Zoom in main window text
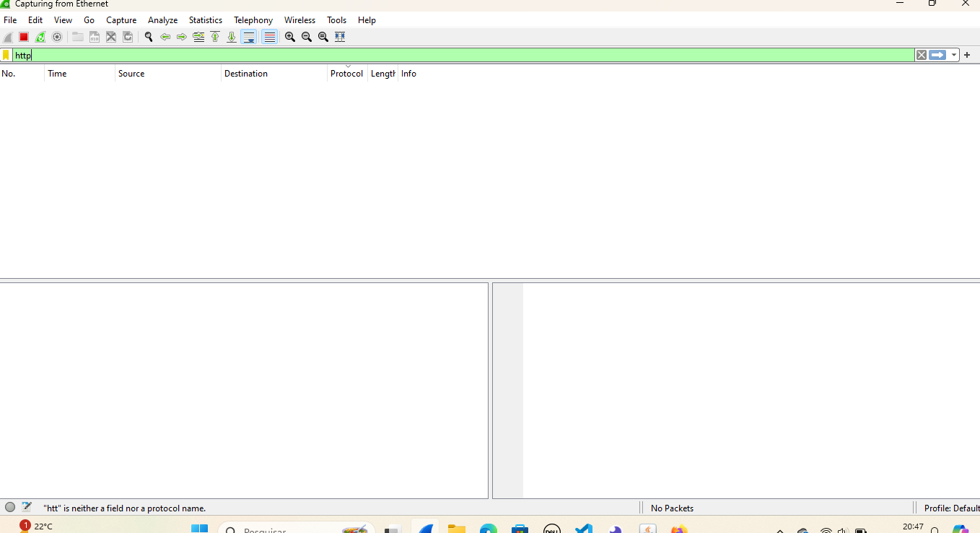 tap(290, 37)
